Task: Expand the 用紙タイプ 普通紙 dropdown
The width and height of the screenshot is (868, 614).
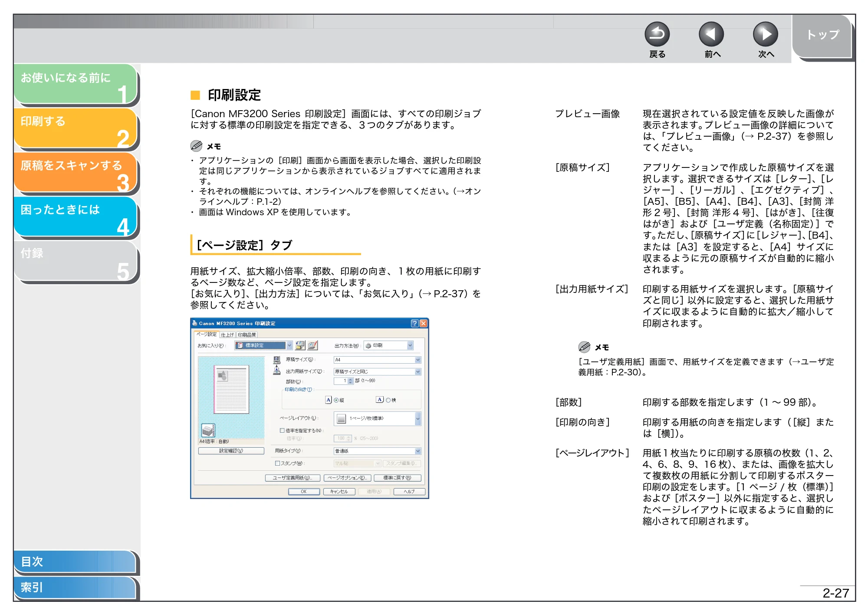Action: pos(418,451)
